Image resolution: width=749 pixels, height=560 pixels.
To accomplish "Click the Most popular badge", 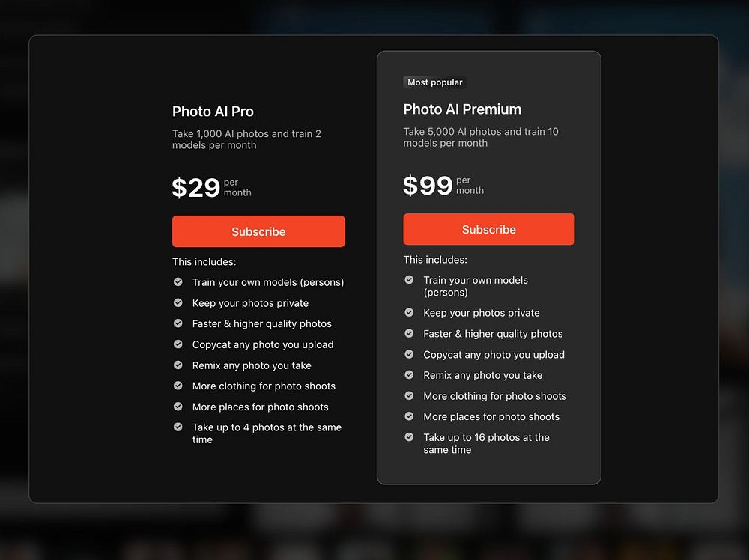I will [x=434, y=82].
